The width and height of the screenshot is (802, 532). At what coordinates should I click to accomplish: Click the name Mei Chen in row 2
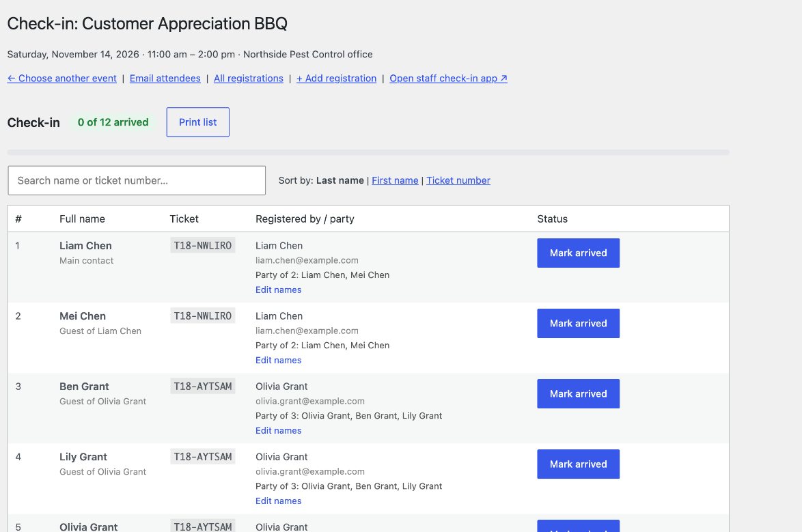[x=83, y=316]
